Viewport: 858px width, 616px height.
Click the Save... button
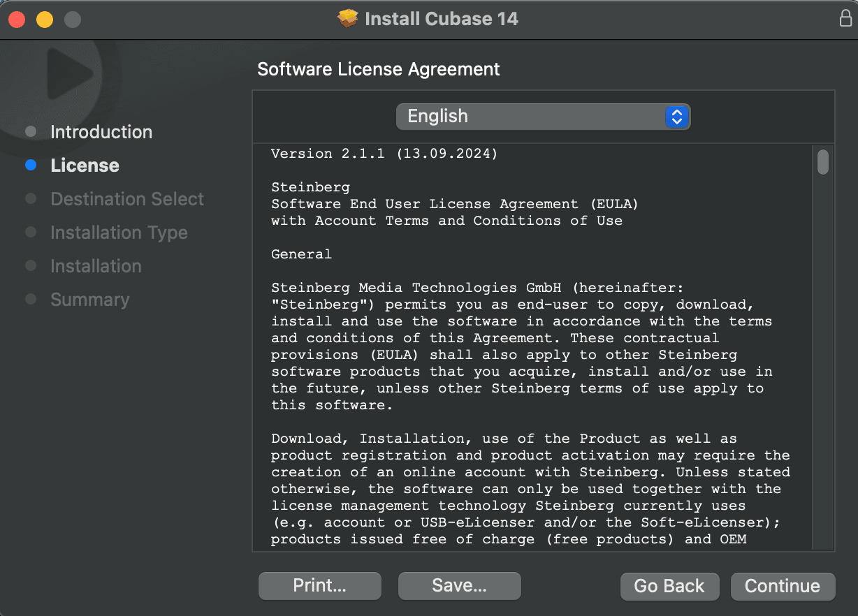point(460,586)
